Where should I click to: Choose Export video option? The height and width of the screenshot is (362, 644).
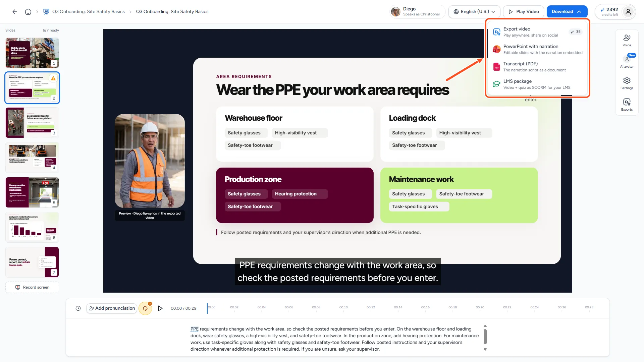[x=538, y=32]
